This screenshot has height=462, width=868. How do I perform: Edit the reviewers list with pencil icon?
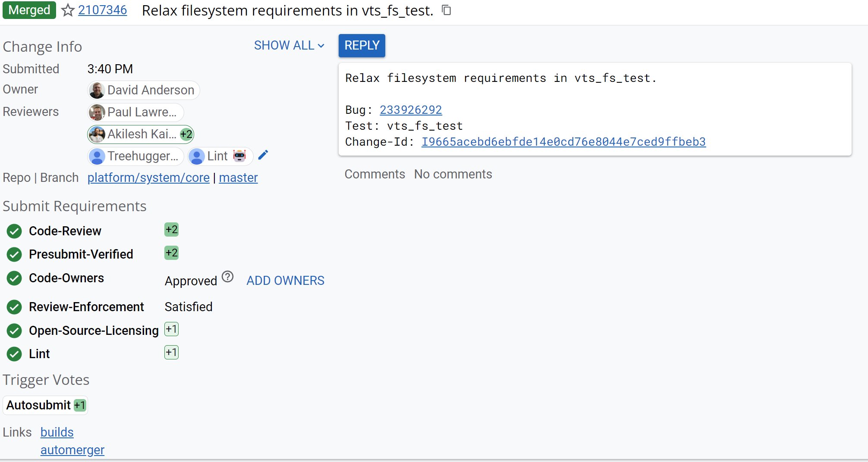tap(263, 156)
